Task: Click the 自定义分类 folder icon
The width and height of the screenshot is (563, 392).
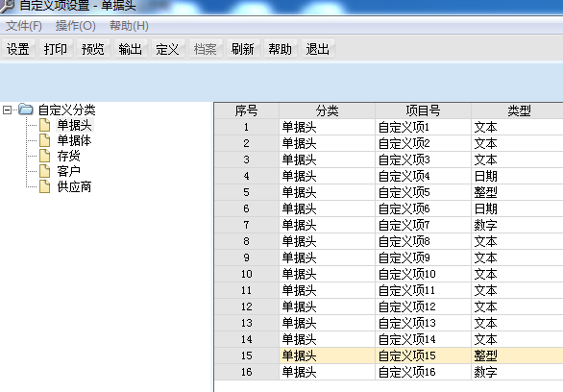Action: (x=26, y=110)
